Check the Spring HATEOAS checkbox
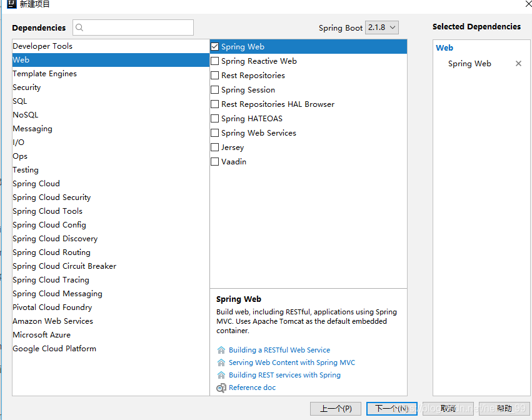532x420 pixels. point(215,118)
